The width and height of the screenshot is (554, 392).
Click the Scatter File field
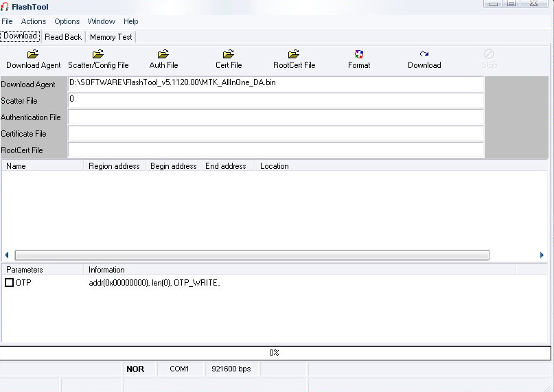click(275, 101)
